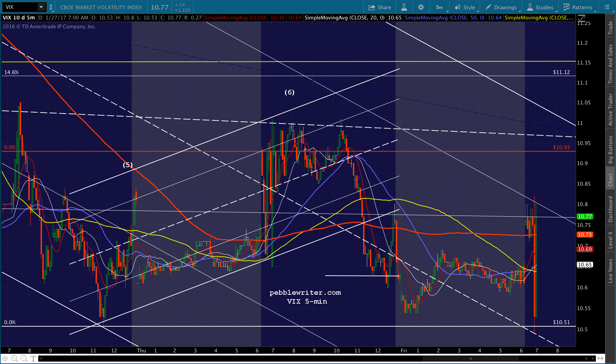Click the zoom out magnifier icon
Image resolution: width=616 pixels, height=364 pixels.
click(24, 358)
